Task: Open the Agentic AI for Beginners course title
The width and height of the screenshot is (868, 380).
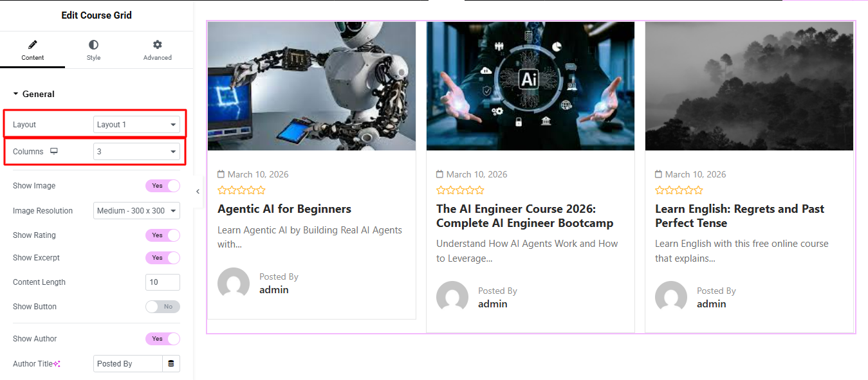Action: coord(284,209)
